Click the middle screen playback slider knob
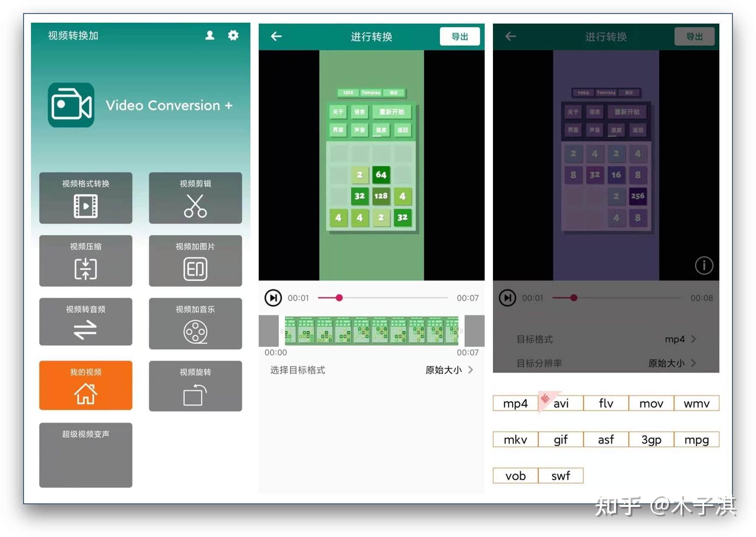Screen dimensions: 756x537 pos(339,298)
